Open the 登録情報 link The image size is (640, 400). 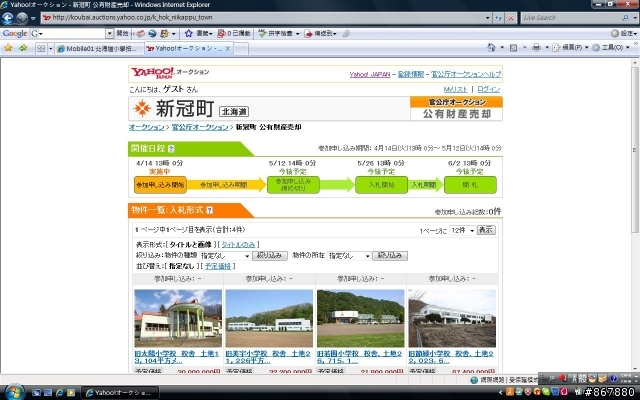411,74
